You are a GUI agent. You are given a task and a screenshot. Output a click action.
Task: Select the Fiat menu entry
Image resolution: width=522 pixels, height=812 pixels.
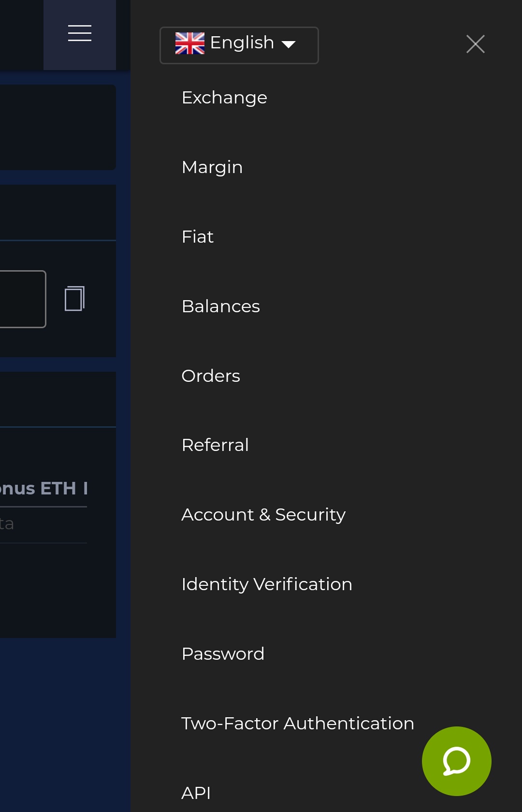197,237
